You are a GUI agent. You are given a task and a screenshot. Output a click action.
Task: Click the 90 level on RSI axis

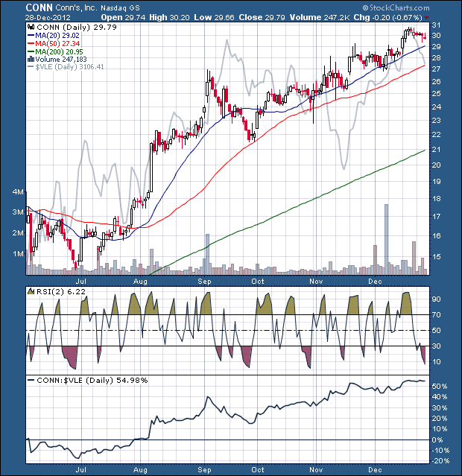(x=437, y=299)
